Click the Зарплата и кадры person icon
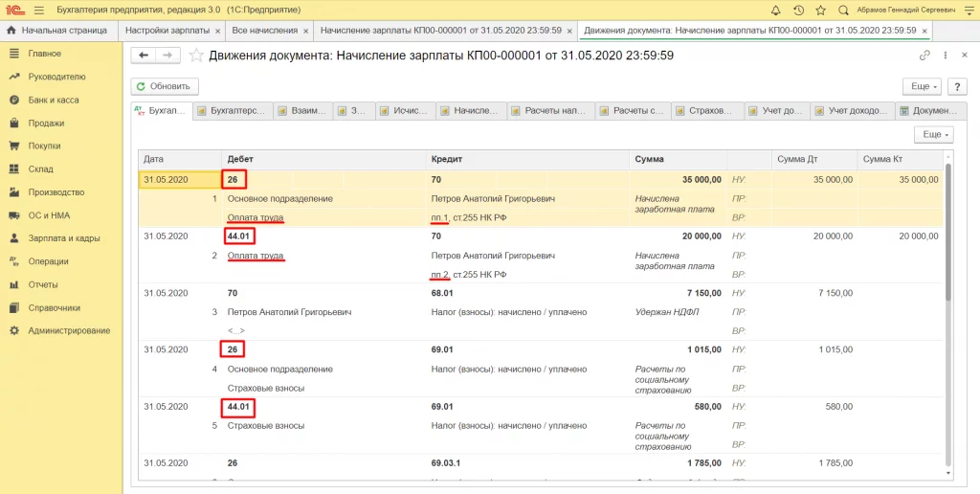Screen dimensions: 980x494 [14, 238]
